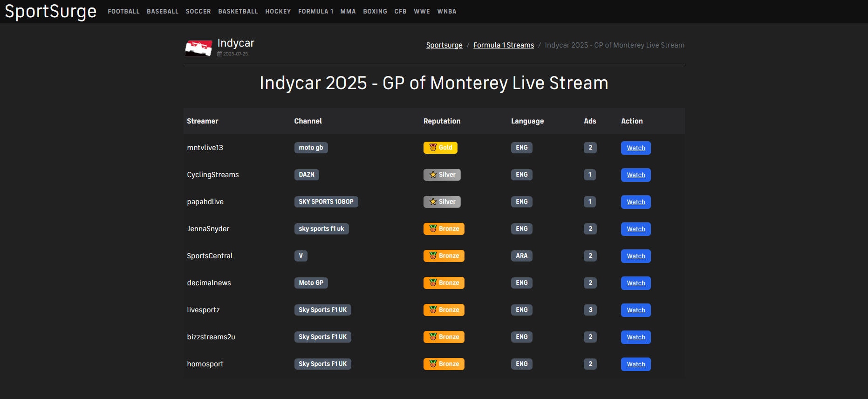Click the Reputation column header
Screen dimensions: 868x399
pyautogui.click(x=442, y=121)
